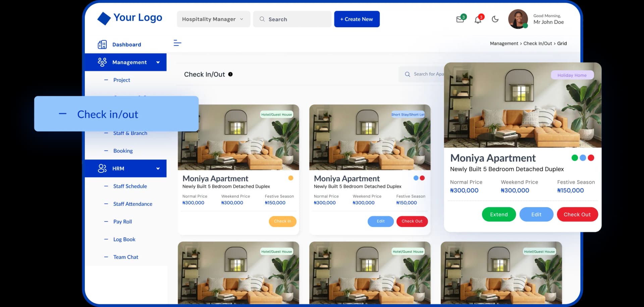Click the info icon beside Check In/Out
The image size is (644, 307).
[x=230, y=74]
